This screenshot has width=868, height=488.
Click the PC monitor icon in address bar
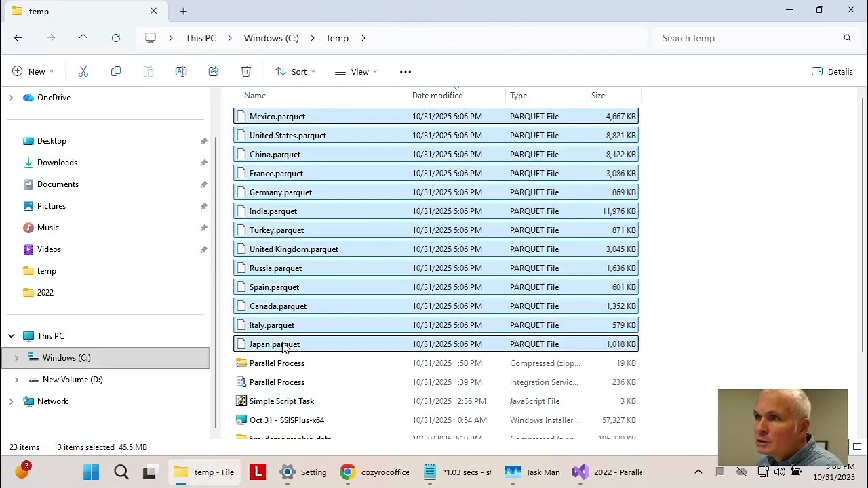(x=151, y=38)
